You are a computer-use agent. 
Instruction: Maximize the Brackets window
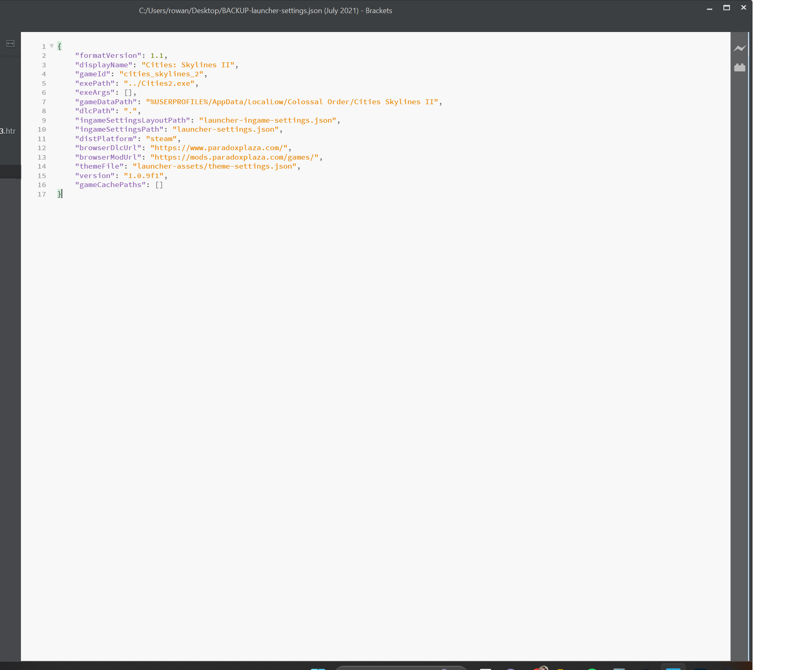tap(726, 8)
